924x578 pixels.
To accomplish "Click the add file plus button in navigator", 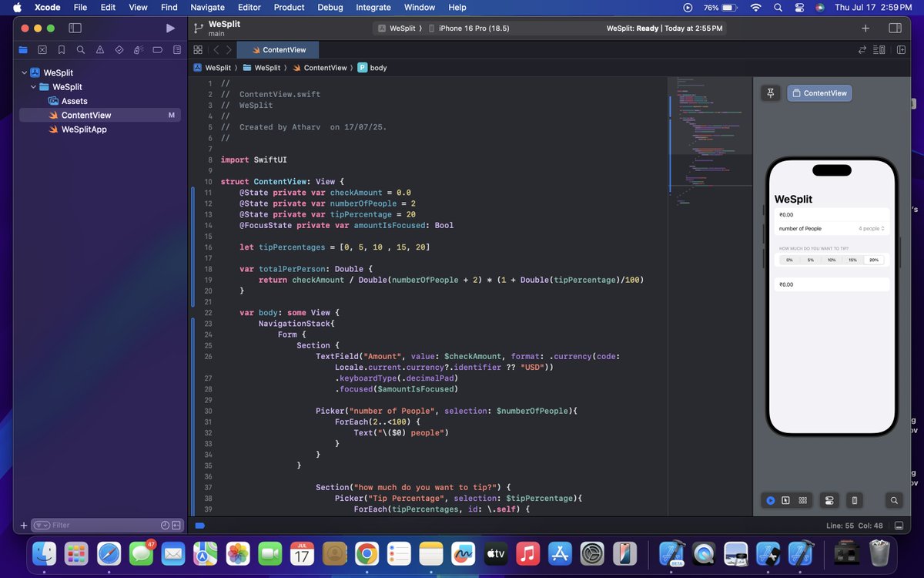I will (x=23, y=525).
